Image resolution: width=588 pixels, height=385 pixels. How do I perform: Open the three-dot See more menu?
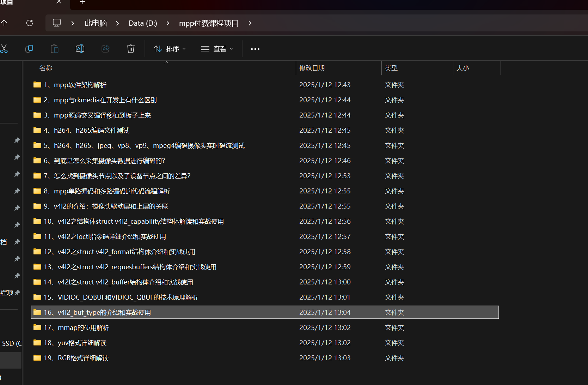pyautogui.click(x=255, y=49)
